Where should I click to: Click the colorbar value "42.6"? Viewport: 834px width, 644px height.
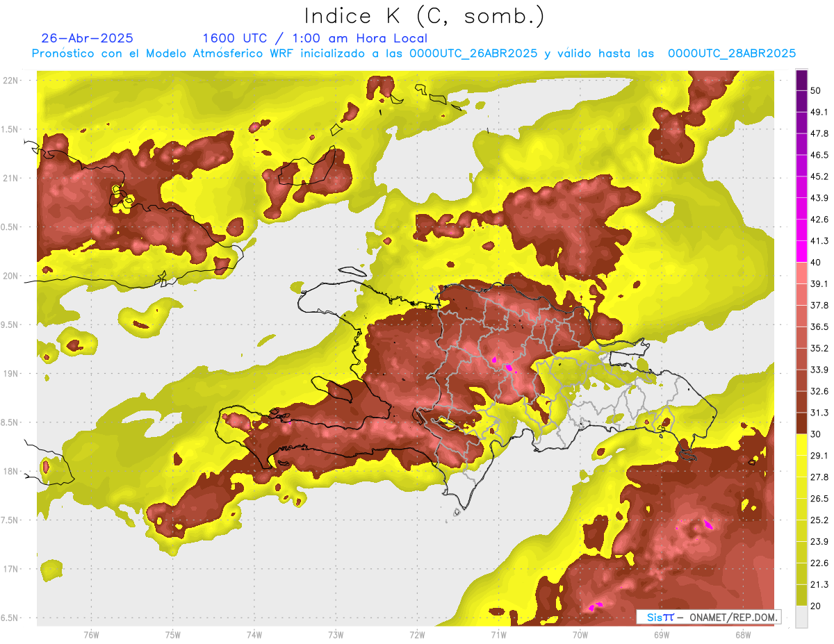[x=819, y=220]
